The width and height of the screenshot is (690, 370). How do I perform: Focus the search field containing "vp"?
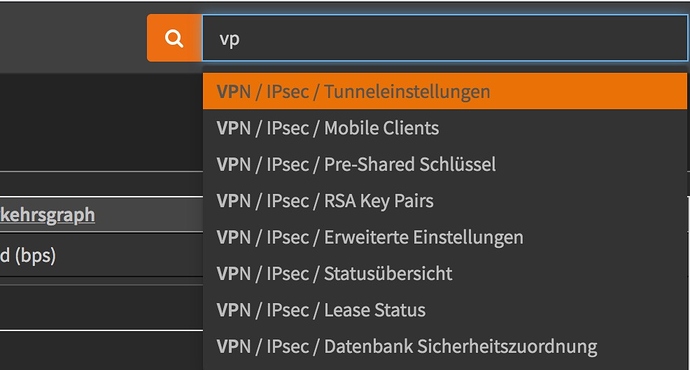tap(444, 38)
